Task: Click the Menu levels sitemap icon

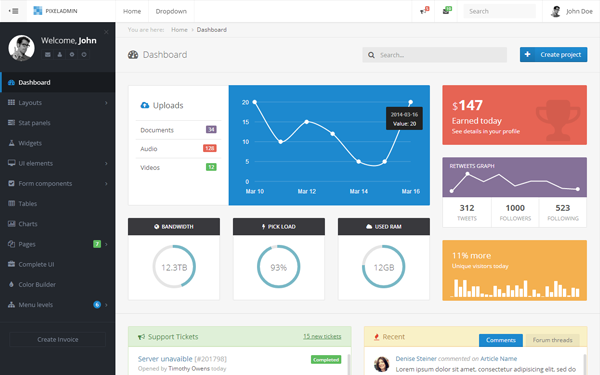Action: tap(11, 305)
